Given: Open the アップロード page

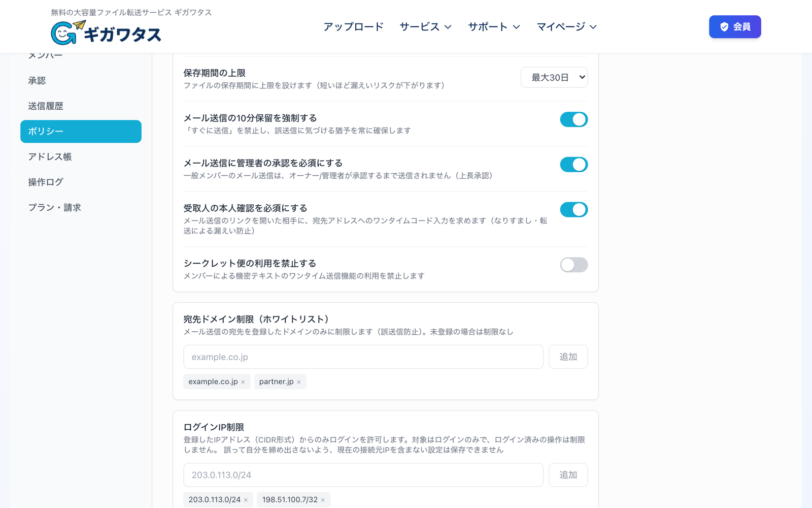Looking at the screenshot, I should pos(353,26).
